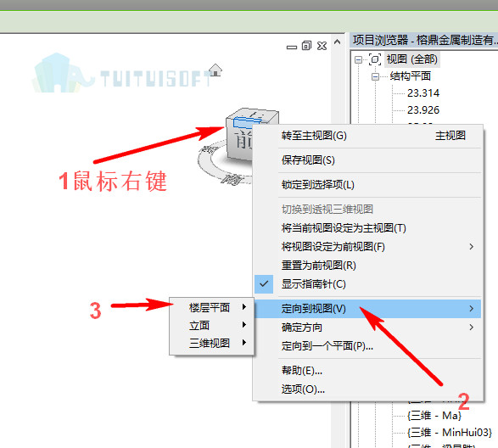Click arrow beside 确定方向
This screenshot has height=448, width=498.
point(472,328)
